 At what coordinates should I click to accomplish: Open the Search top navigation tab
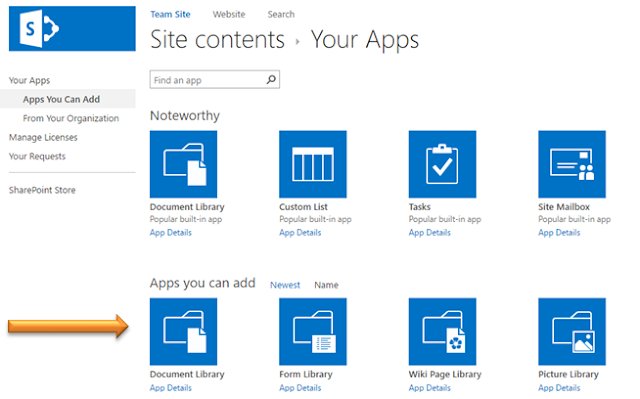[281, 14]
